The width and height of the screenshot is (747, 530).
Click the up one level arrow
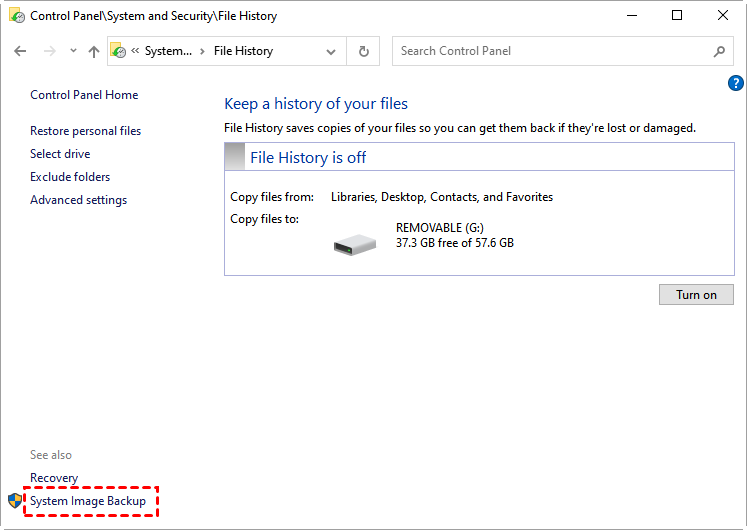(x=93, y=51)
